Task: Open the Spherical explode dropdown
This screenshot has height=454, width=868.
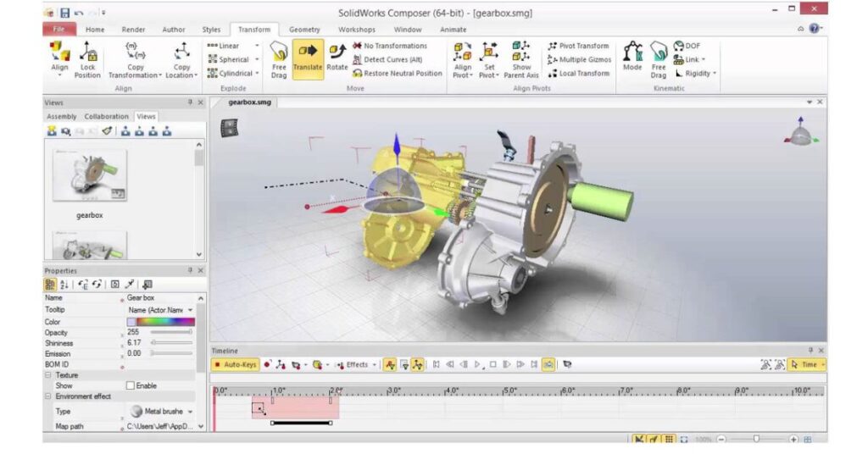Action: [x=257, y=60]
